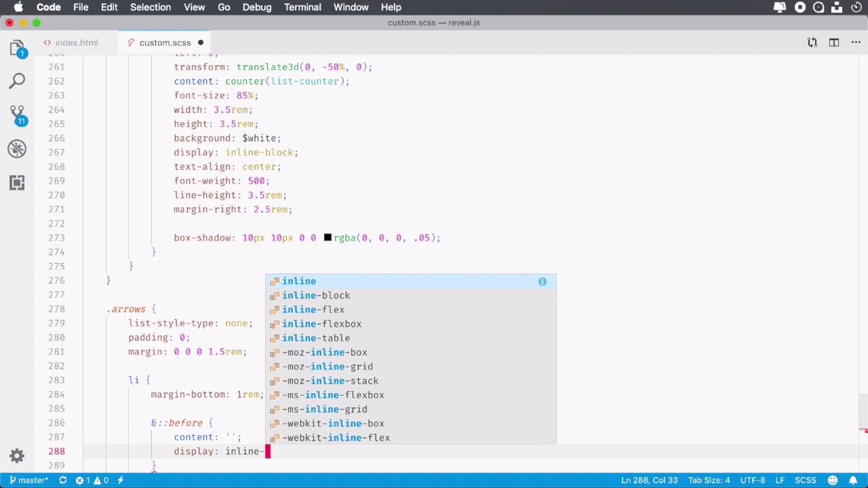The image size is (868, 488).
Task: Change end of line sequence LF
Action: (x=781, y=480)
